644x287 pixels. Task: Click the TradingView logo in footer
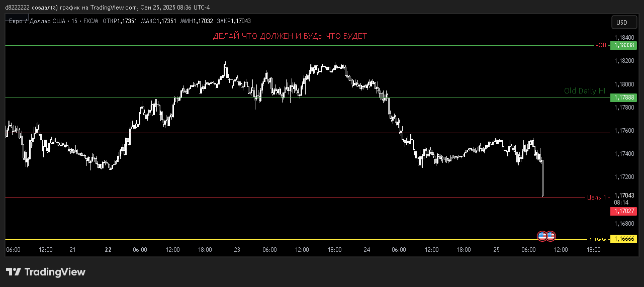[46, 272]
